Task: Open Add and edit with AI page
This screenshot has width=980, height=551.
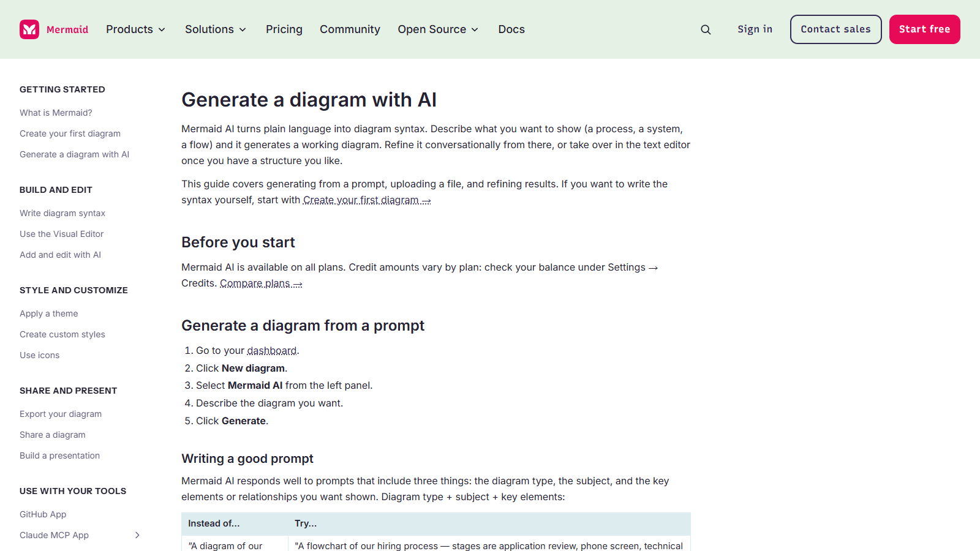Action: point(60,255)
